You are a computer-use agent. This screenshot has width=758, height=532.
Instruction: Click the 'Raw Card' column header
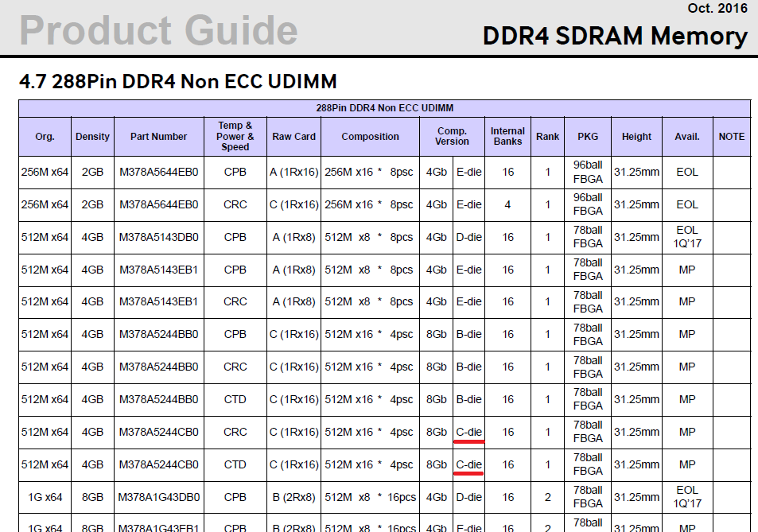point(294,136)
